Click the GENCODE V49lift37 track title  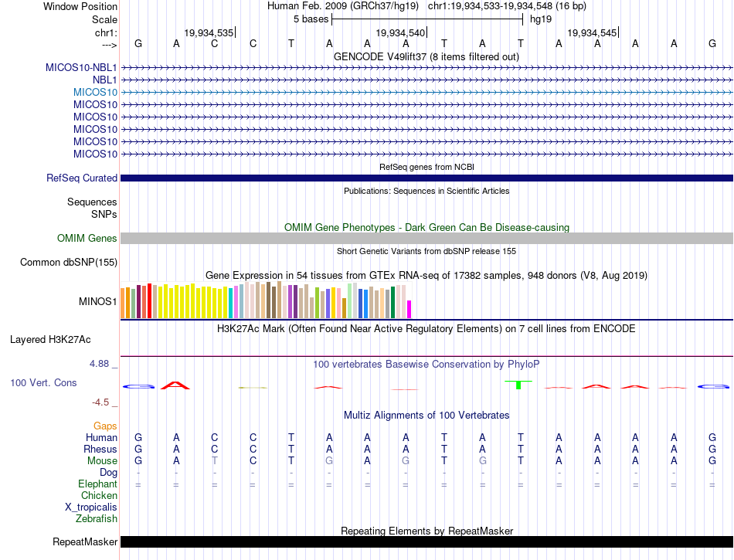click(x=426, y=56)
